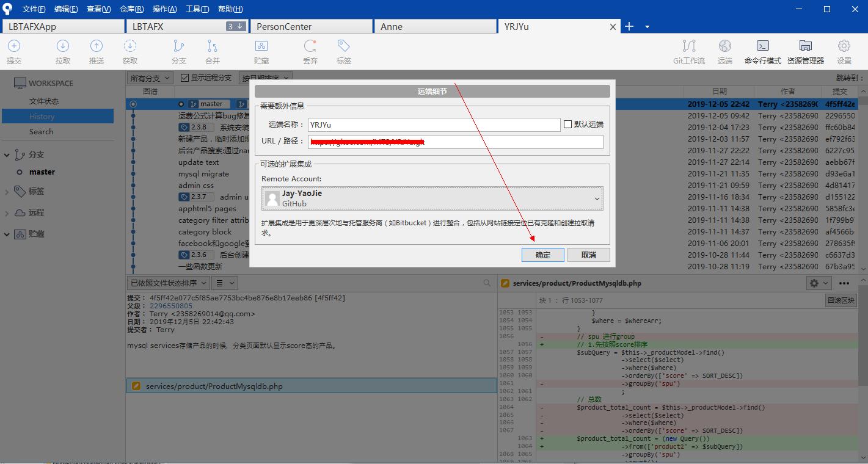Image resolution: width=868 pixels, height=464 pixels.
Task: Select the 'admin css' commit row
Action: [x=196, y=186]
